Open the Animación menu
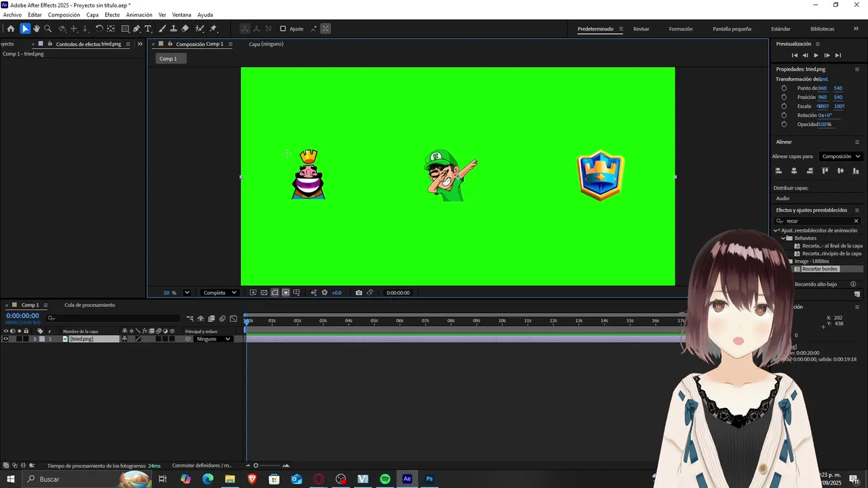868x488 pixels. (x=139, y=15)
